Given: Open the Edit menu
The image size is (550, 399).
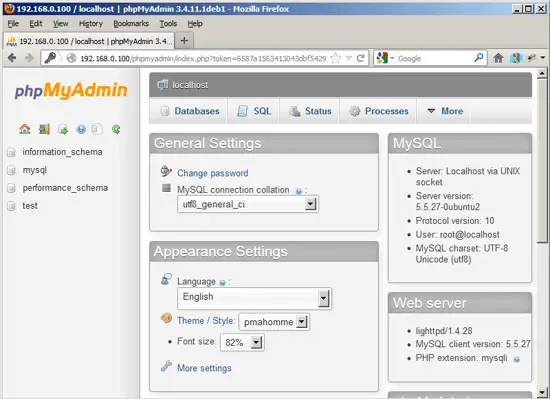Looking at the screenshot, I should (36, 24).
